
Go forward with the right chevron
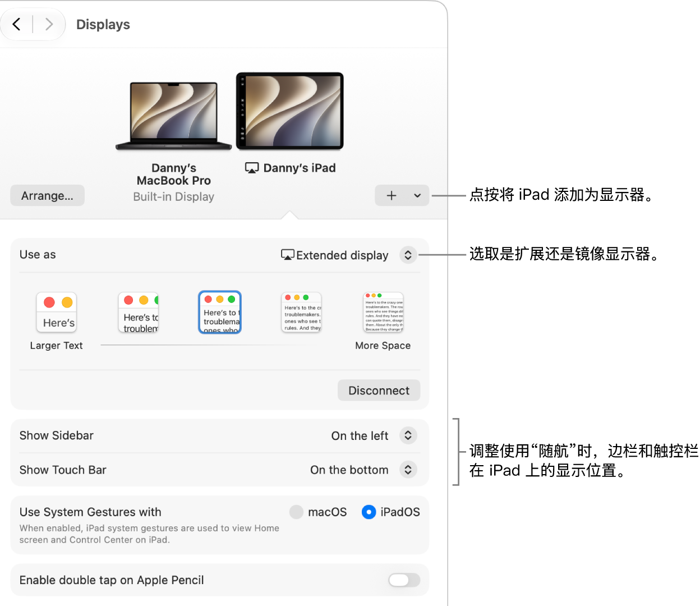(x=49, y=24)
